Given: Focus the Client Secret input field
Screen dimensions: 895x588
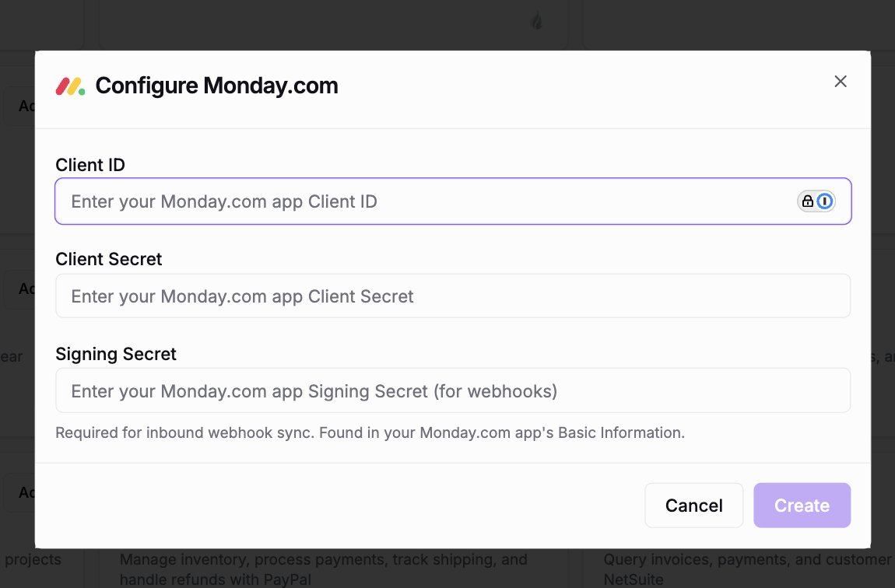Looking at the screenshot, I should pos(389,296).
